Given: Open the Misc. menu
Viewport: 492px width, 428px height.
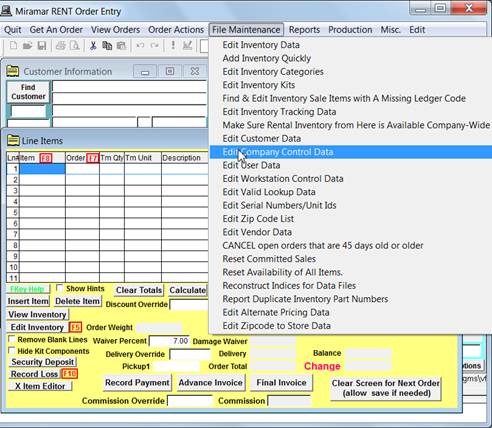Looking at the screenshot, I should (390, 30).
